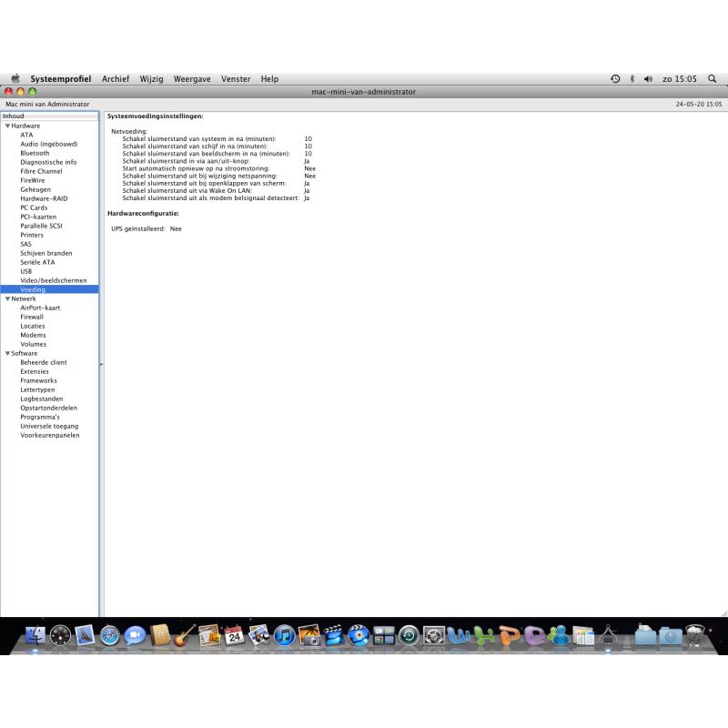Collapse the Software section triangle
Viewport: 728px width, 728px height.
click(7, 353)
